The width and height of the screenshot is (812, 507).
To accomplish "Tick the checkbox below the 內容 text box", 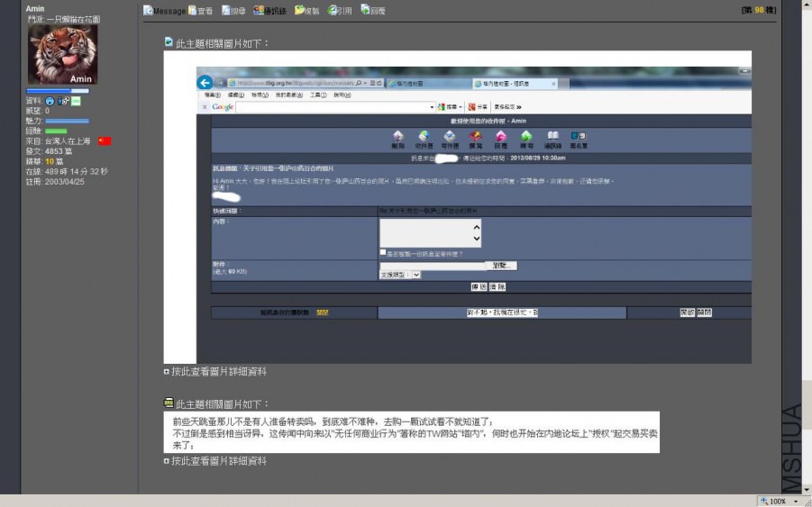I will coord(383,253).
